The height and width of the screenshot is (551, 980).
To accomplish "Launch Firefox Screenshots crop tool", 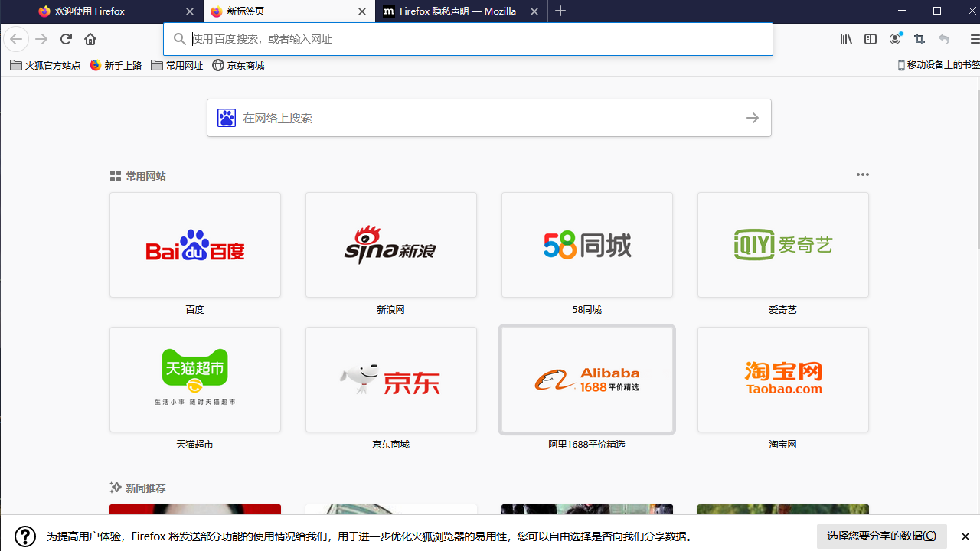I will pyautogui.click(x=920, y=39).
